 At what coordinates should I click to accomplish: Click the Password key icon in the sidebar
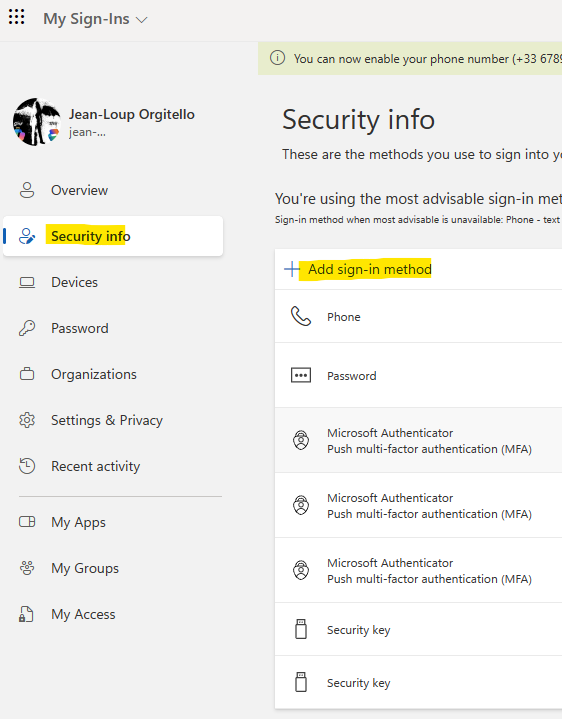point(27,328)
